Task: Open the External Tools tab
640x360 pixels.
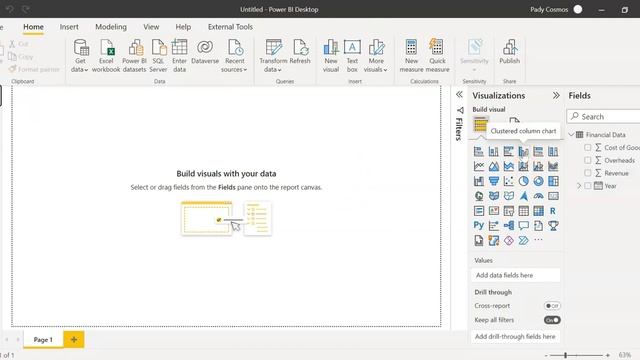Action: (x=230, y=27)
